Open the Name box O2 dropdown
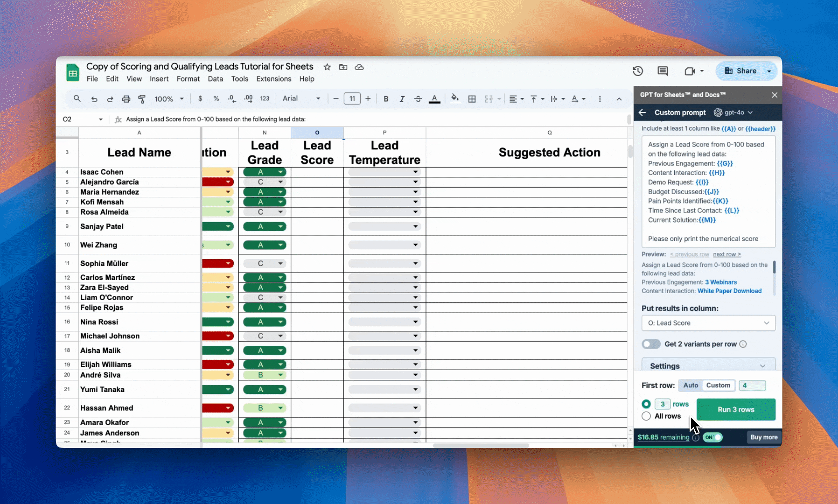Image resolution: width=838 pixels, height=504 pixels. 100,119
